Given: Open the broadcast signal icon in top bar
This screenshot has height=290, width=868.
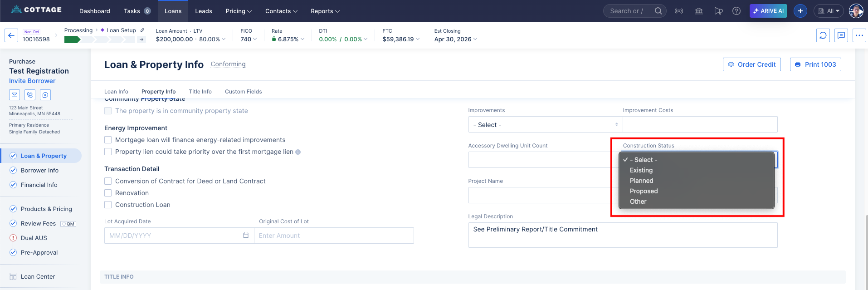Looking at the screenshot, I should click(679, 11).
